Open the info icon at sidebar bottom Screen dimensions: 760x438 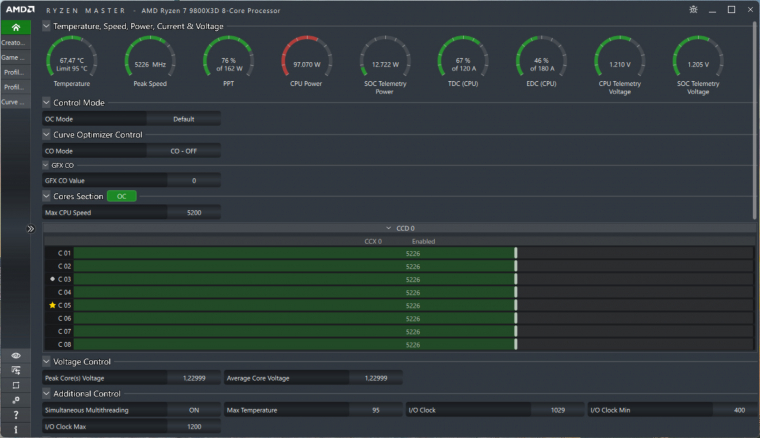coord(16,429)
